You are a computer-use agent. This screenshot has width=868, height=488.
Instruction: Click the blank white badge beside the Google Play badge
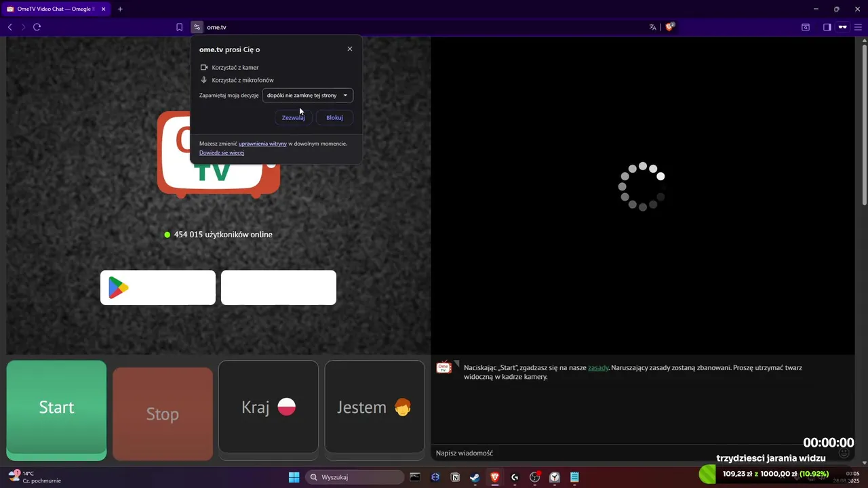[x=279, y=287]
